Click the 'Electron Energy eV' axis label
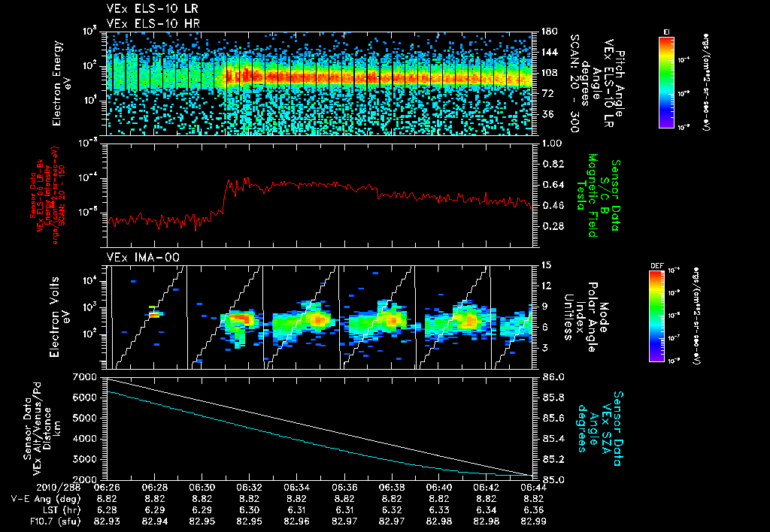This screenshot has width=770, height=532. 62,83
